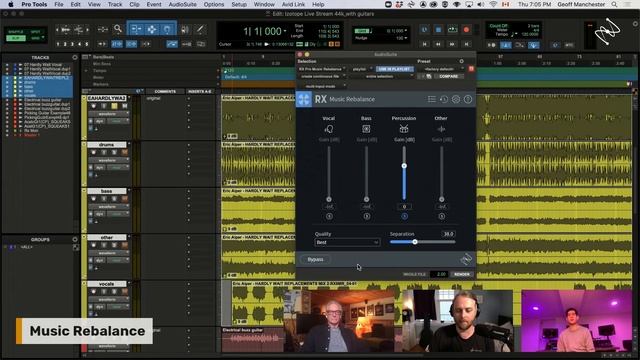This screenshot has height=360, width=640.
Task: Open RX Pro Music Rebalance plugin selector
Action: pyautogui.click(x=322, y=69)
